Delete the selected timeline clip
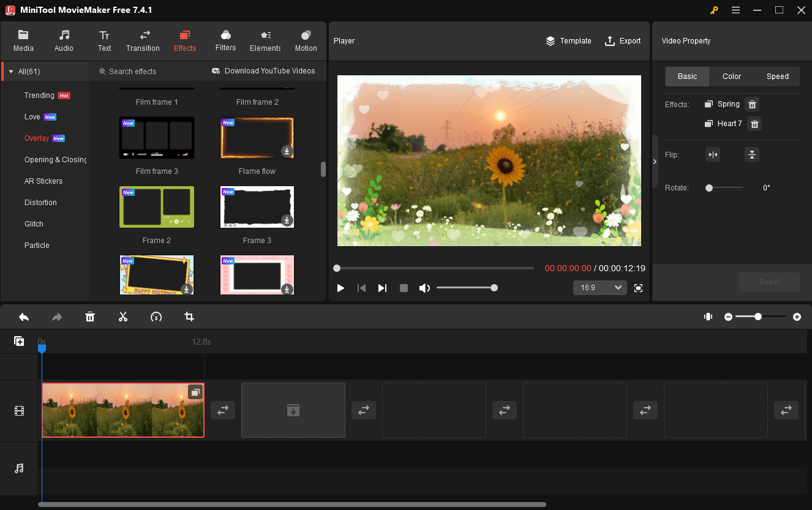Viewport: 812px width, 510px height. coord(90,317)
